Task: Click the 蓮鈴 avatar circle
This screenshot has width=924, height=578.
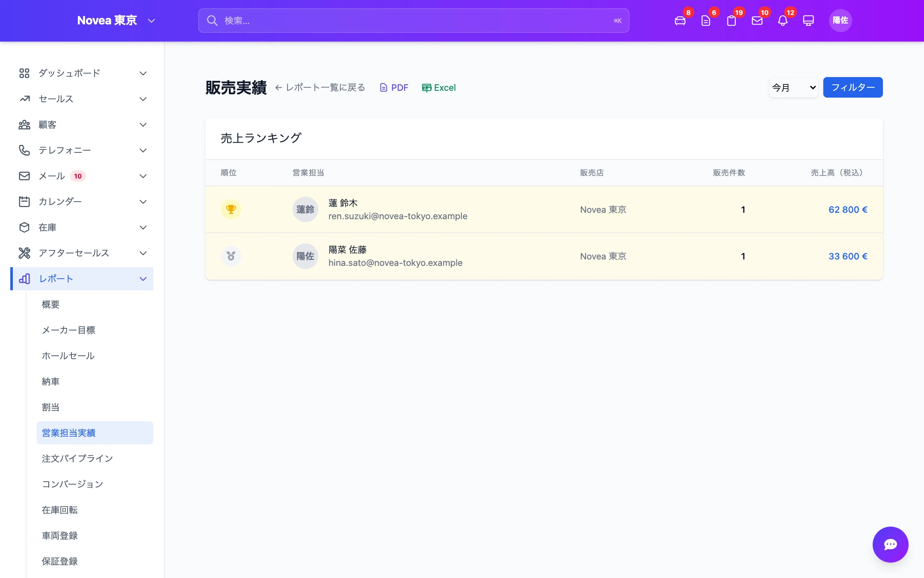Action: click(305, 209)
